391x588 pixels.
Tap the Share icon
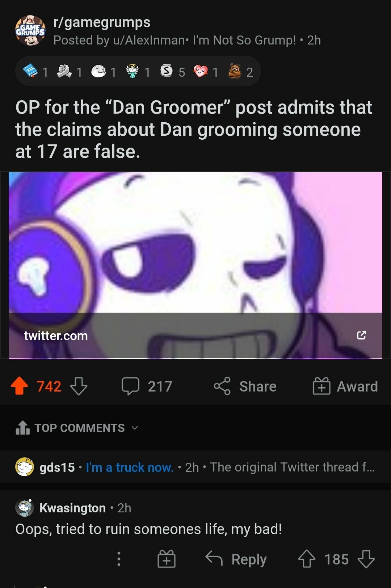pyautogui.click(x=222, y=386)
